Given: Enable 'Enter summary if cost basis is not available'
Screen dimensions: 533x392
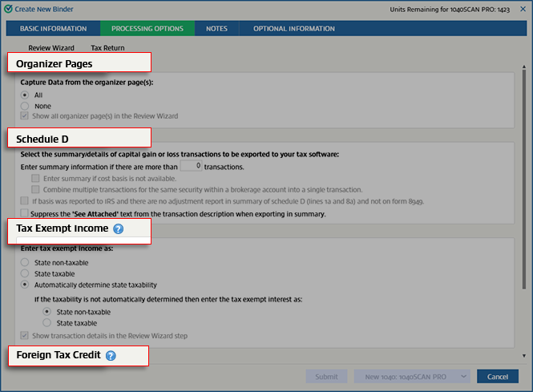Looking at the screenshot, I should click(x=36, y=177).
